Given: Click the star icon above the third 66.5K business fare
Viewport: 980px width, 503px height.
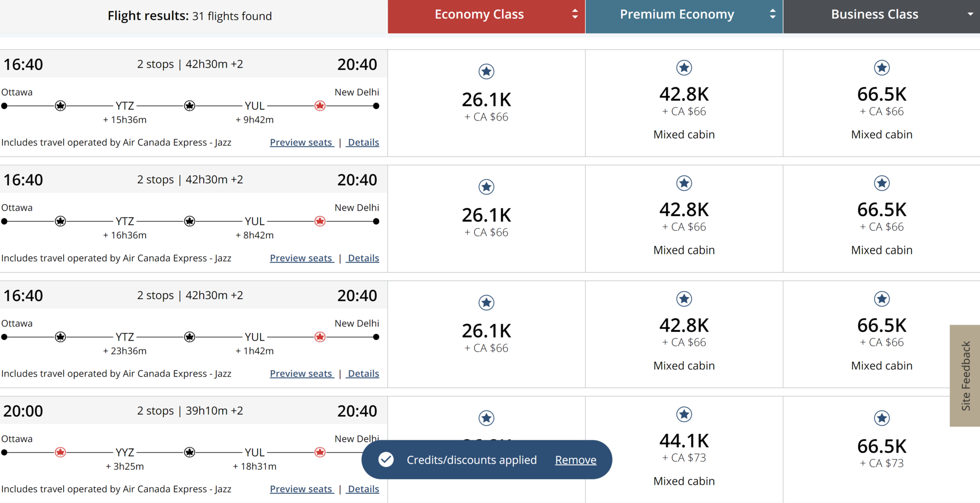Looking at the screenshot, I should (x=882, y=299).
